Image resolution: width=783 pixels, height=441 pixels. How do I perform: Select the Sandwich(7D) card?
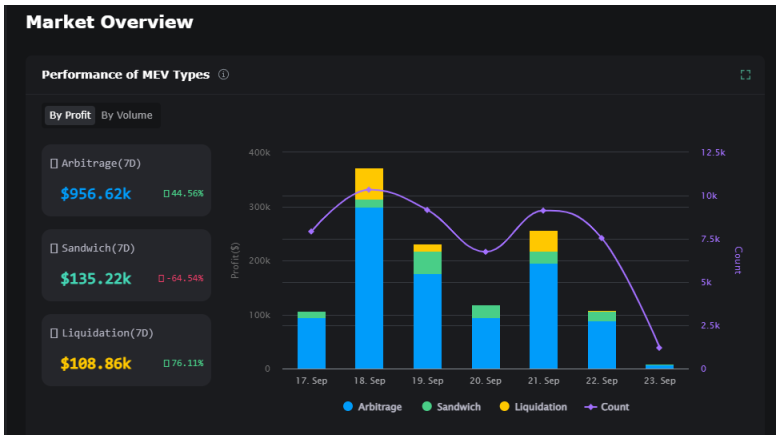pos(126,265)
